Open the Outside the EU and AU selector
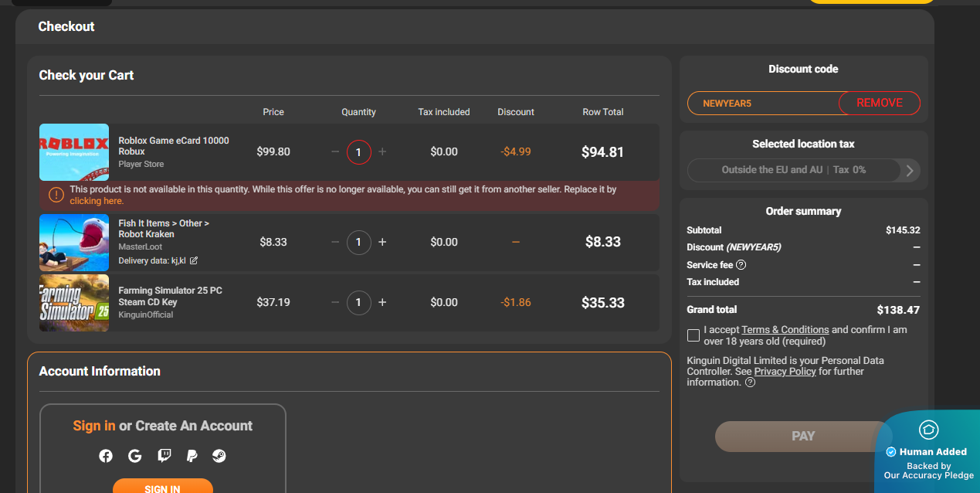Image resolution: width=980 pixels, height=493 pixels. 793,170
